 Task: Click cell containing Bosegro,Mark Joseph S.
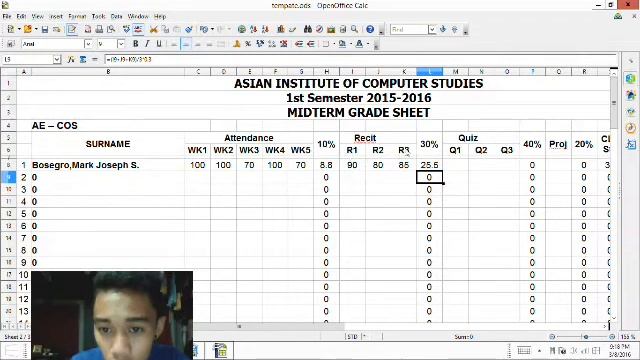click(108, 165)
